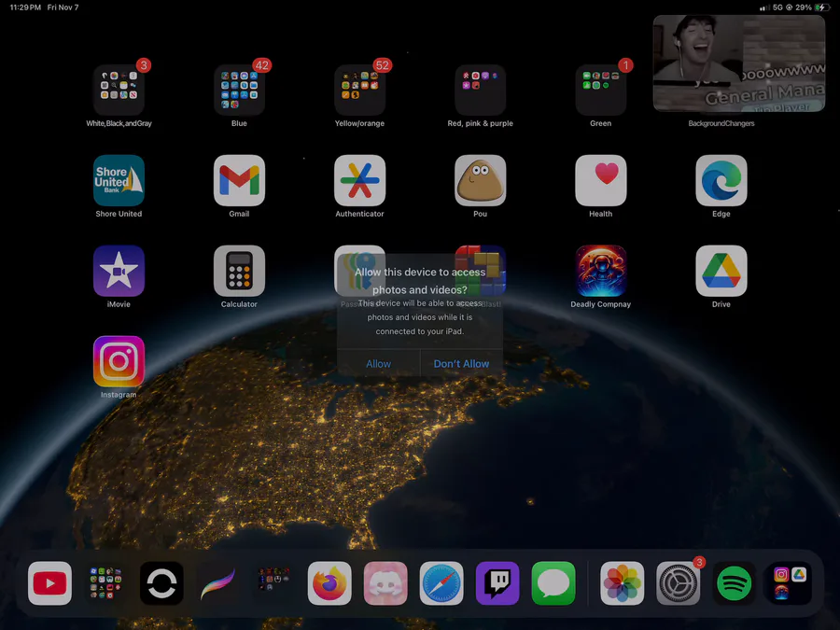Open Google Drive app
The height and width of the screenshot is (630, 840).
click(x=721, y=271)
